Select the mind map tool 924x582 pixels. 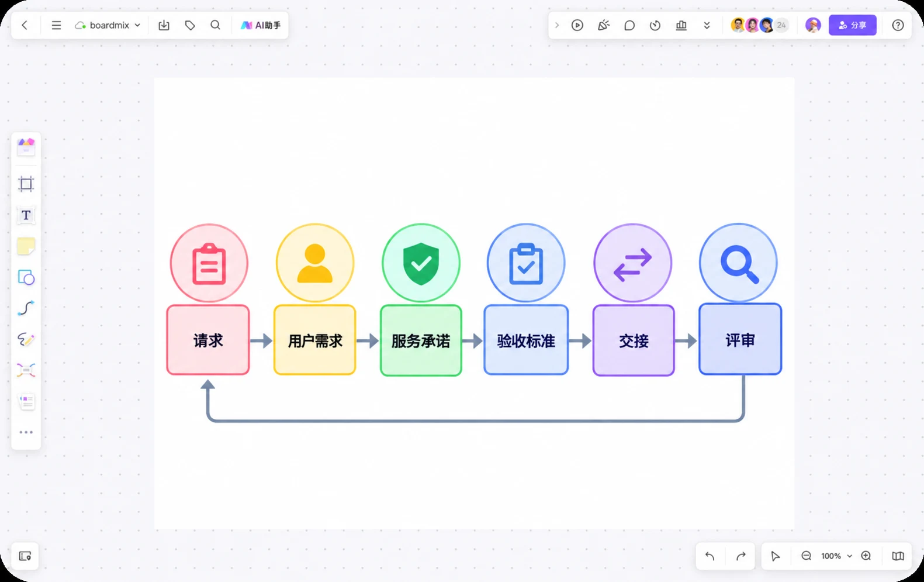coord(26,370)
